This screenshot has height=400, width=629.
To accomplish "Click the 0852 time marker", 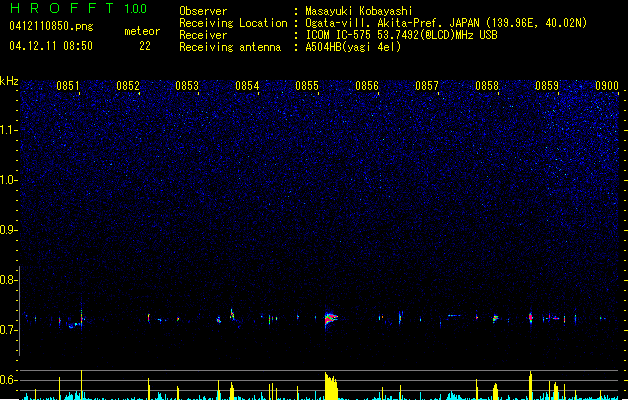I will pyautogui.click(x=128, y=86).
